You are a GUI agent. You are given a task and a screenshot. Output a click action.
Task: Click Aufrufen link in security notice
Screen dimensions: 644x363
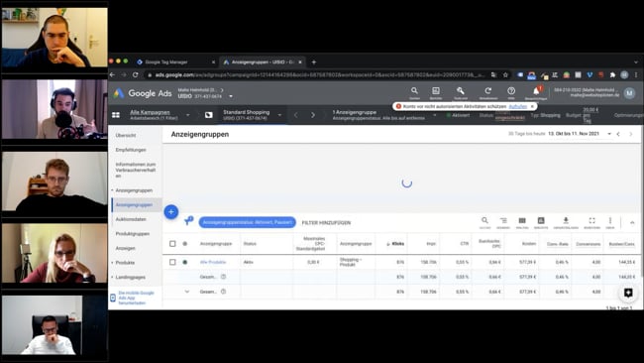tap(517, 106)
